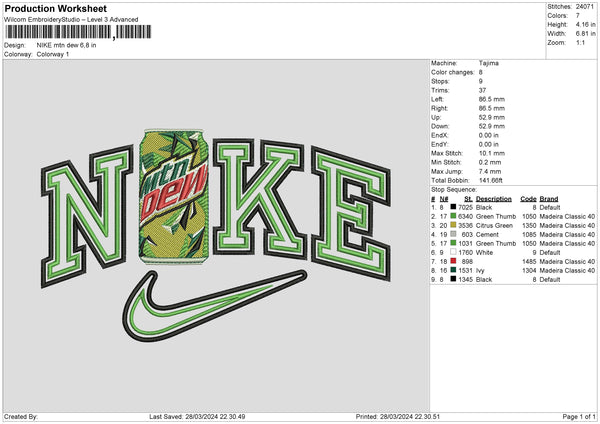Click the Zoom value 1:1
600x424 pixels.
click(x=580, y=42)
